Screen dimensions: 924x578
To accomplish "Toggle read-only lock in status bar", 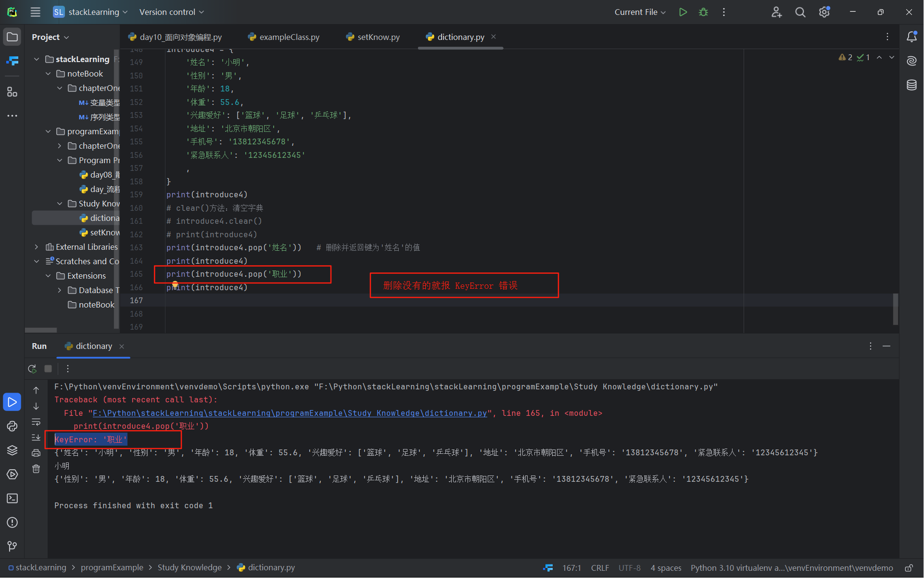I will point(909,568).
